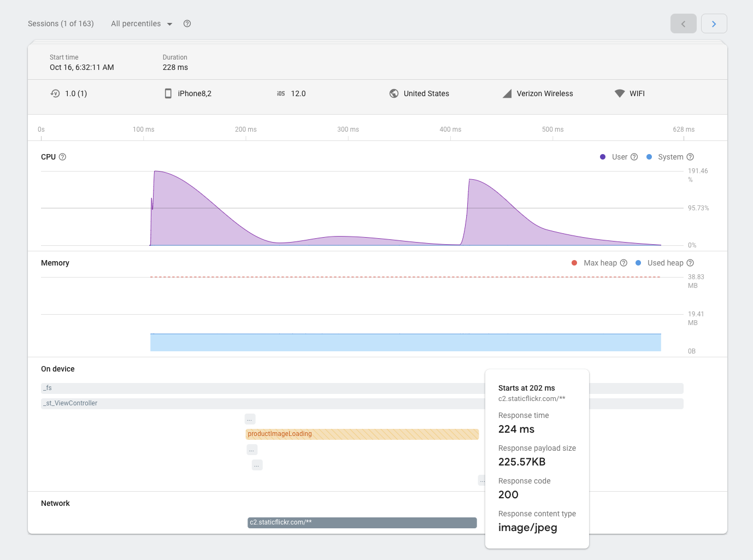Click the app version history icon
The image size is (753, 560).
(x=55, y=93)
